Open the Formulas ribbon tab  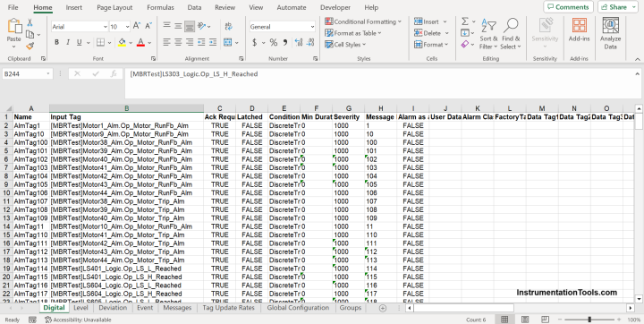coord(160,7)
